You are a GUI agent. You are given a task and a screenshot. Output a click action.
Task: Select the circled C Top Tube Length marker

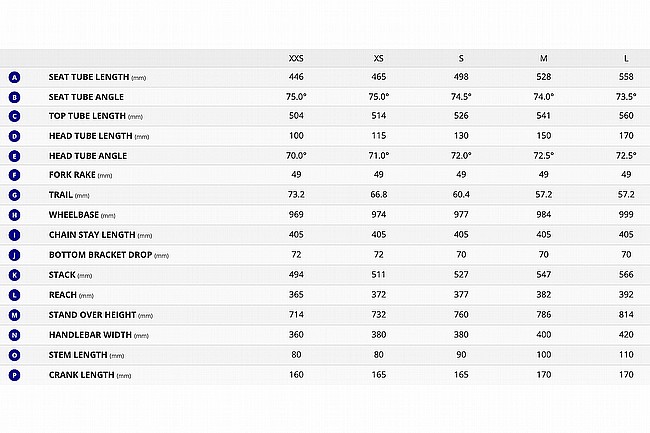click(15, 116)
